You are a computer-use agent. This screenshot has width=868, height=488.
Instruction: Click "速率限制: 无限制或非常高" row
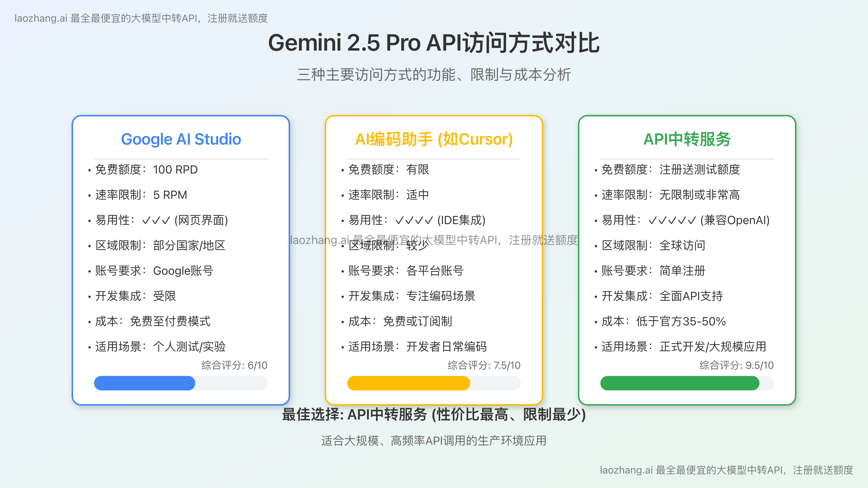[667, 195]
